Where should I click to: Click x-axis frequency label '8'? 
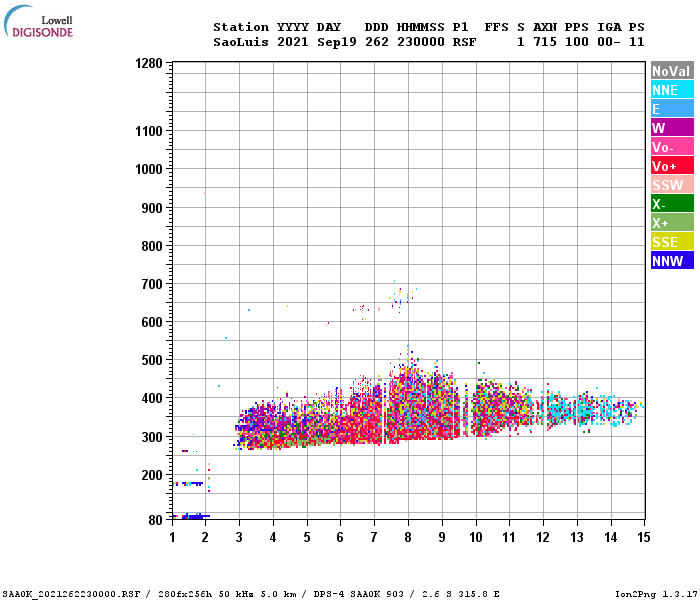(408, 537)
